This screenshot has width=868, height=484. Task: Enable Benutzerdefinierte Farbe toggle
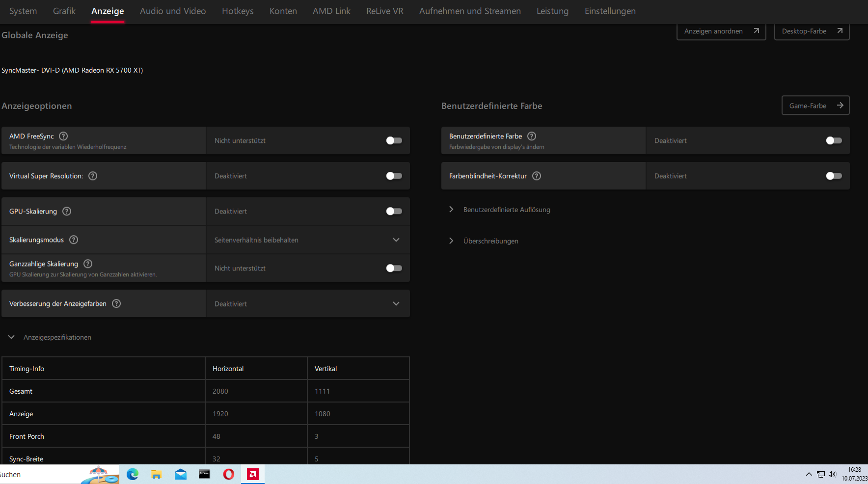(834, 140)
